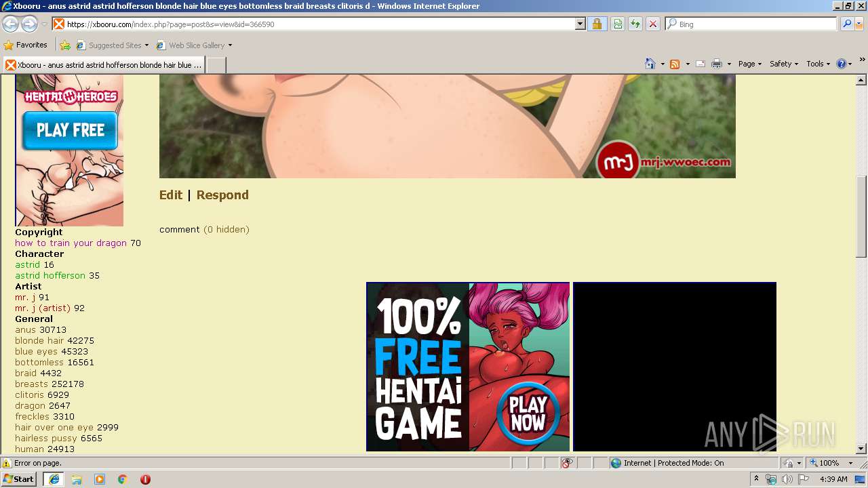Open the security report lock icon
The height and width of the screenshot is (488, 868).
click(597, 24)
